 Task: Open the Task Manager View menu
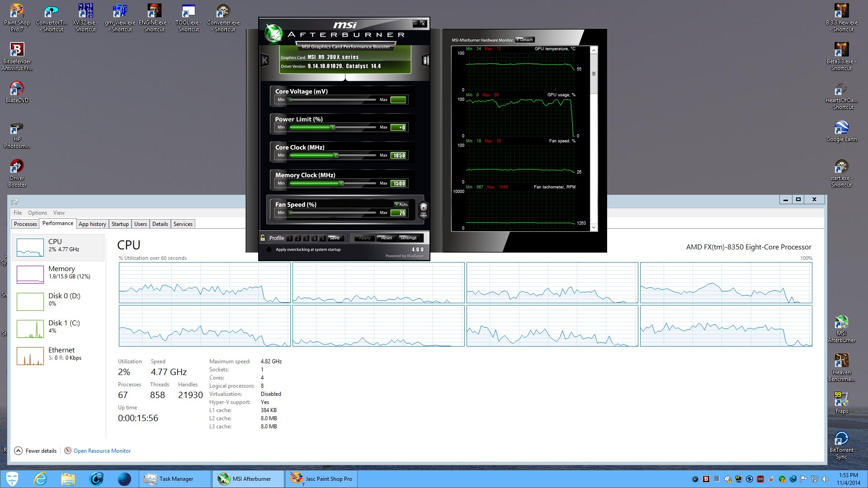coord(59,213)
